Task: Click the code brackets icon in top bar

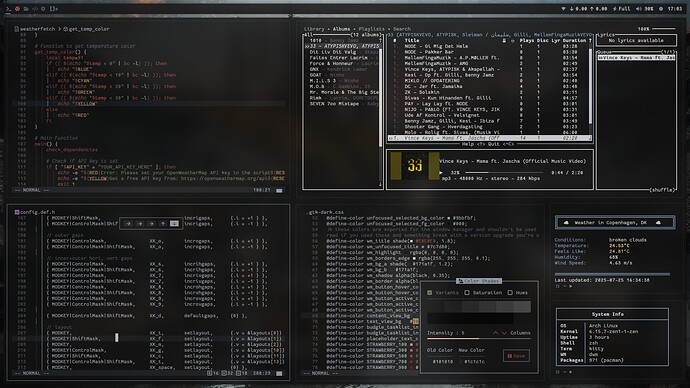Action: pyautogui.click(x=34, y=8)
